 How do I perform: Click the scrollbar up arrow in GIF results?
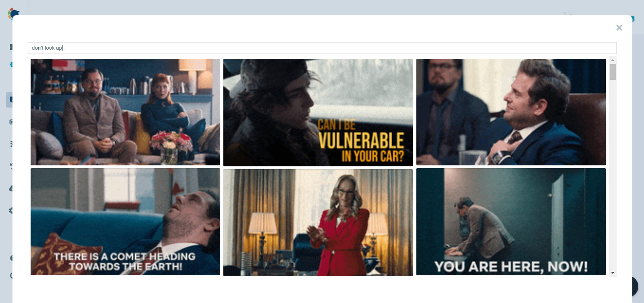point(613,60)
